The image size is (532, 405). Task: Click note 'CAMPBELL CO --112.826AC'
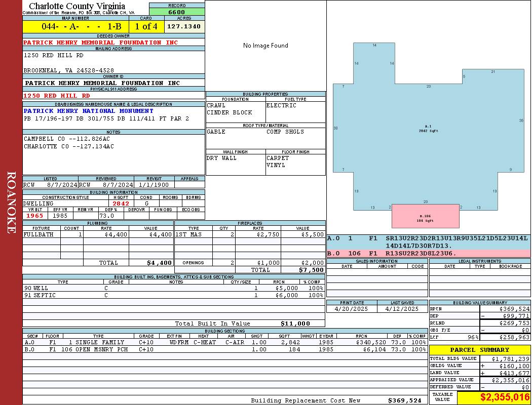tap(67, 139)
